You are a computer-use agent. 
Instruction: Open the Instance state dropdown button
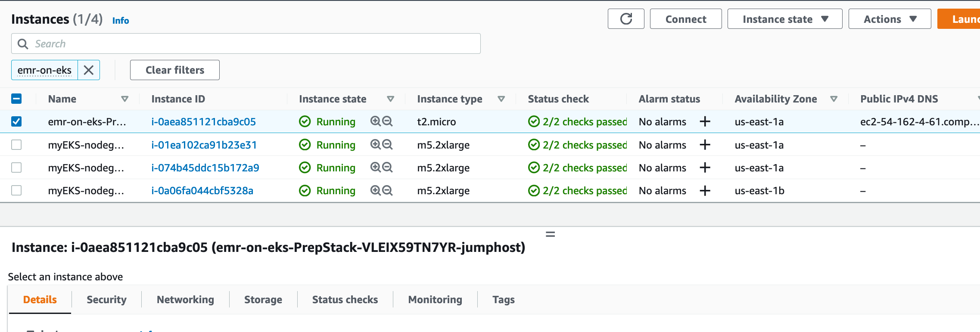(x=785, y=19)
